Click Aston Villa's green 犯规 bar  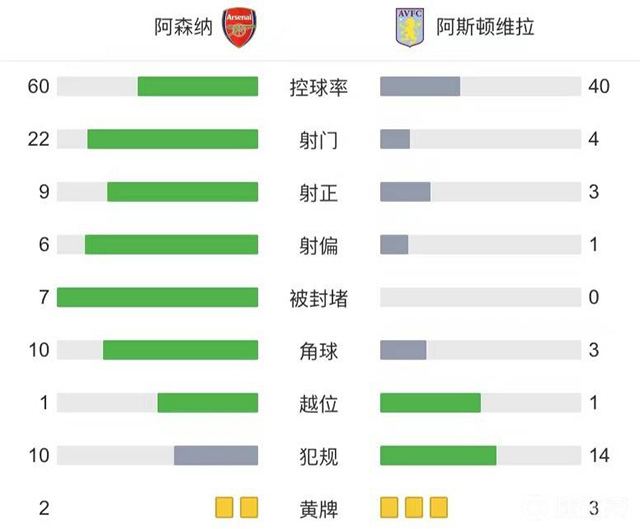point(438,455)
